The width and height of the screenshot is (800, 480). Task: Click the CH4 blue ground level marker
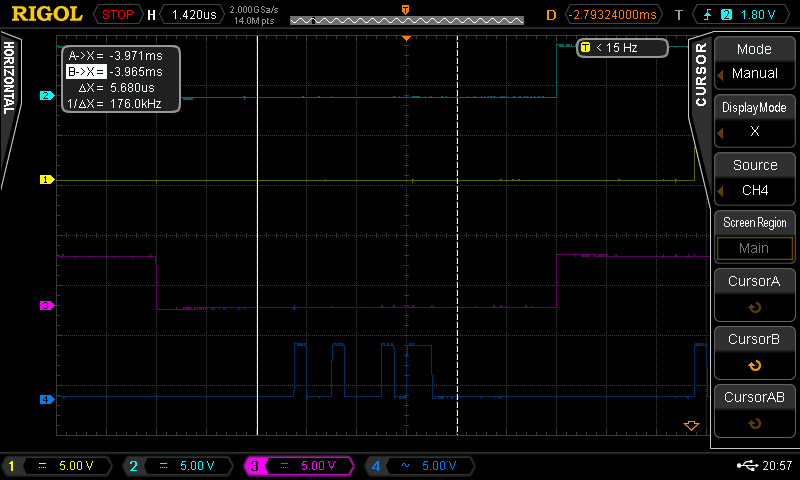tap(47, 399)
